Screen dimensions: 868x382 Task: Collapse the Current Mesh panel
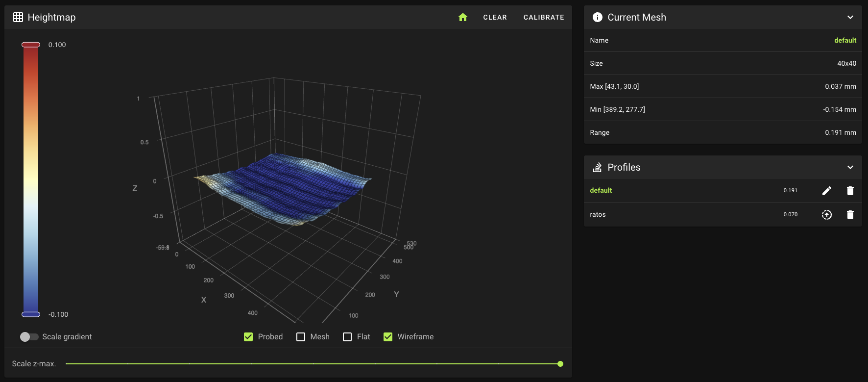pos(850,17)
